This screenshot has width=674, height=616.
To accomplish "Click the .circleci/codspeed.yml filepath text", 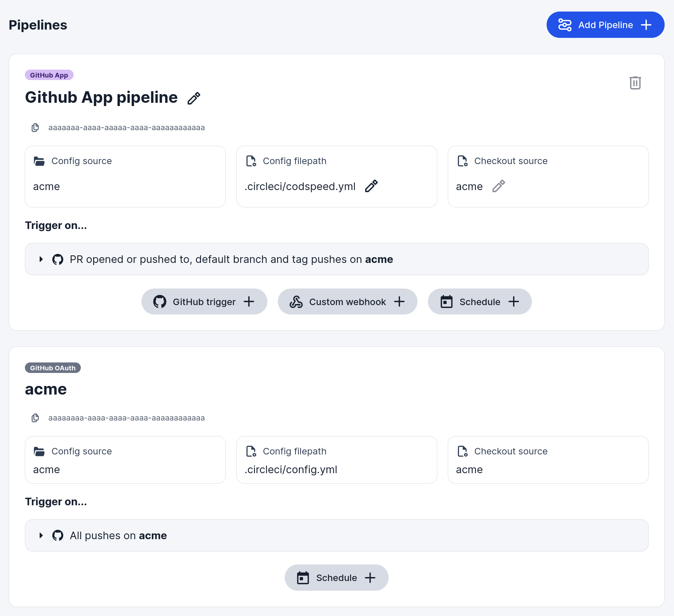I will (300, 186).
